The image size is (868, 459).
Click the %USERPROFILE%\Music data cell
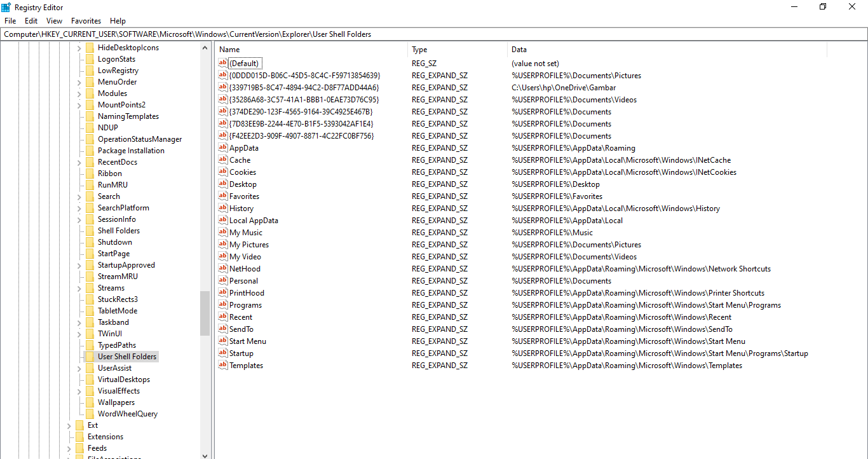tap(552, 233)
